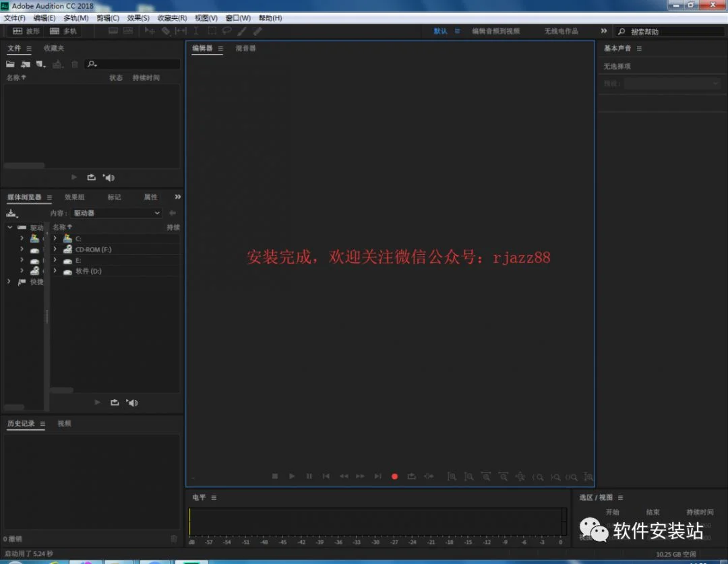Select the Move tool in toolbar

150,31
